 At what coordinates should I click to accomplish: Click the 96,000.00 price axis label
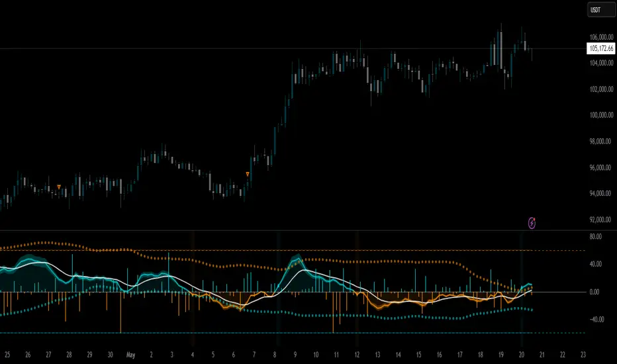click(600, 167)
